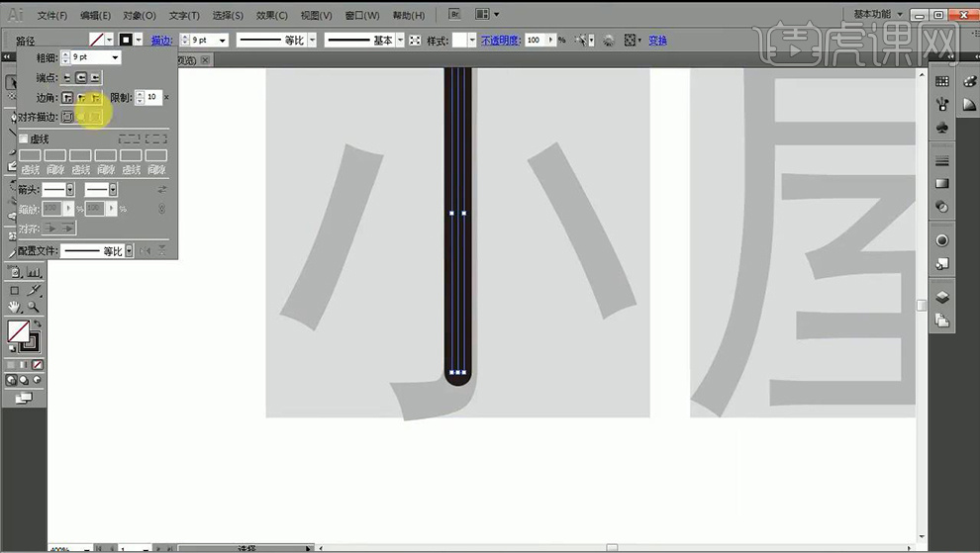Click the 不透明度 opacity link
Viewport: 980px width, 553px height.
(500, 40)
